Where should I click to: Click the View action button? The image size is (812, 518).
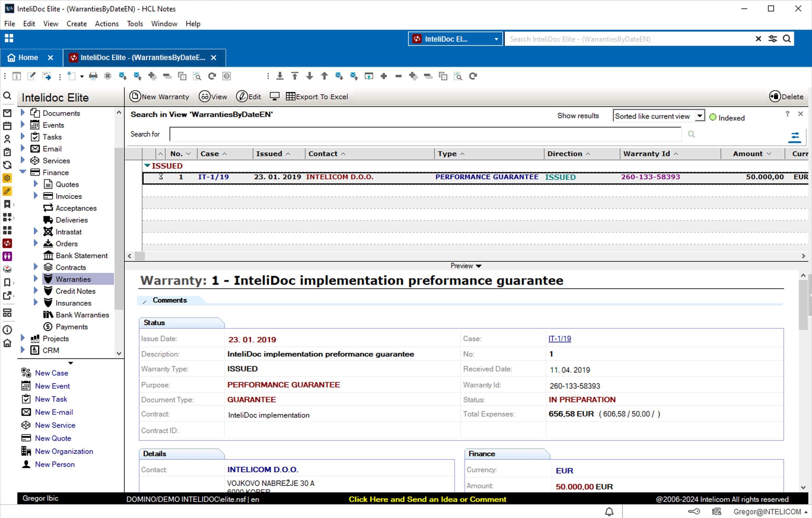click(x=213, y=96)
